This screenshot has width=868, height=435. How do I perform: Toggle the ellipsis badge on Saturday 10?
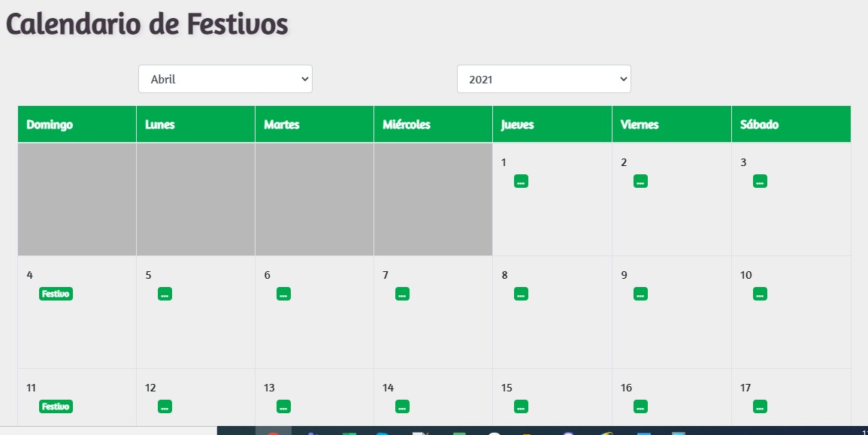coord(760,294)
